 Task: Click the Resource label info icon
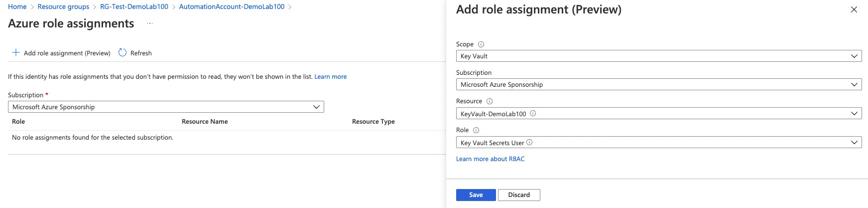pos(490,101)
